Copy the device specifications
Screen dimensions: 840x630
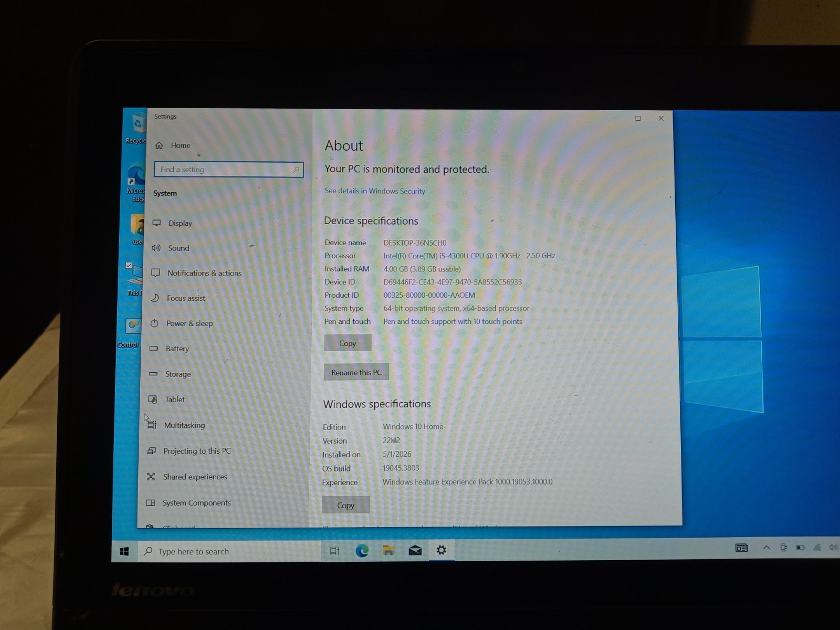[x=348, y=343]
